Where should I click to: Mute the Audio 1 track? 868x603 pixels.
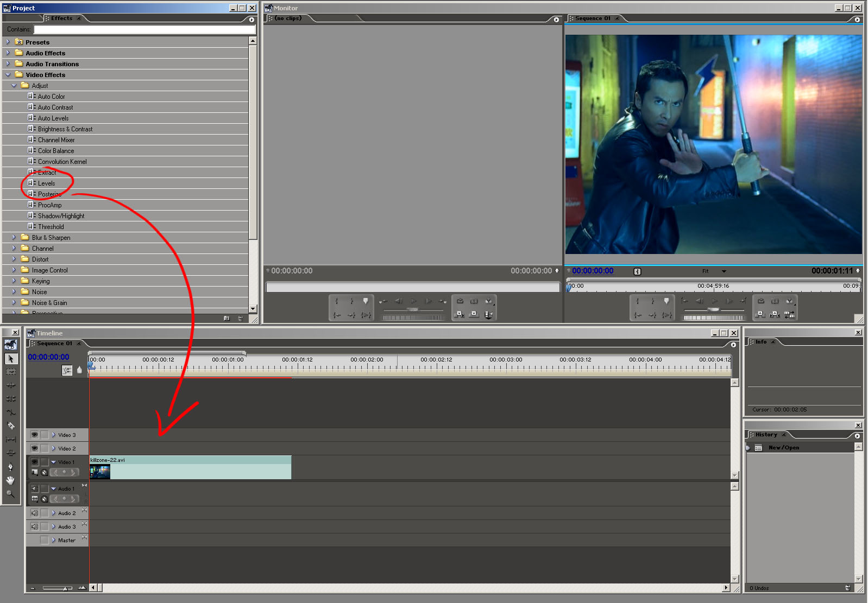point(34,488)
